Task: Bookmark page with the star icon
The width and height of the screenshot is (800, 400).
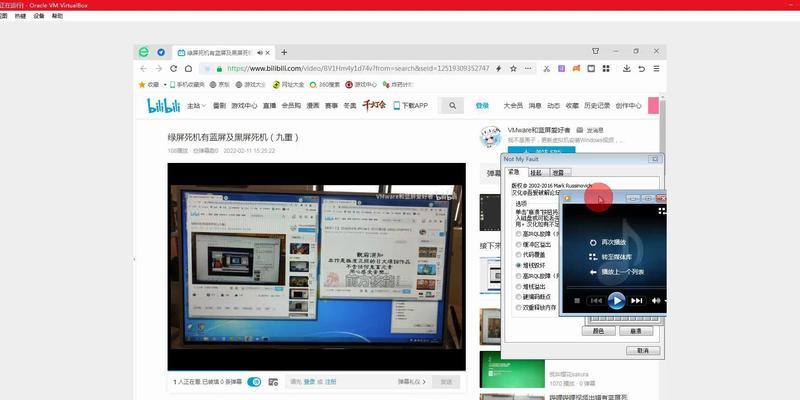Action: coord(513,68)
